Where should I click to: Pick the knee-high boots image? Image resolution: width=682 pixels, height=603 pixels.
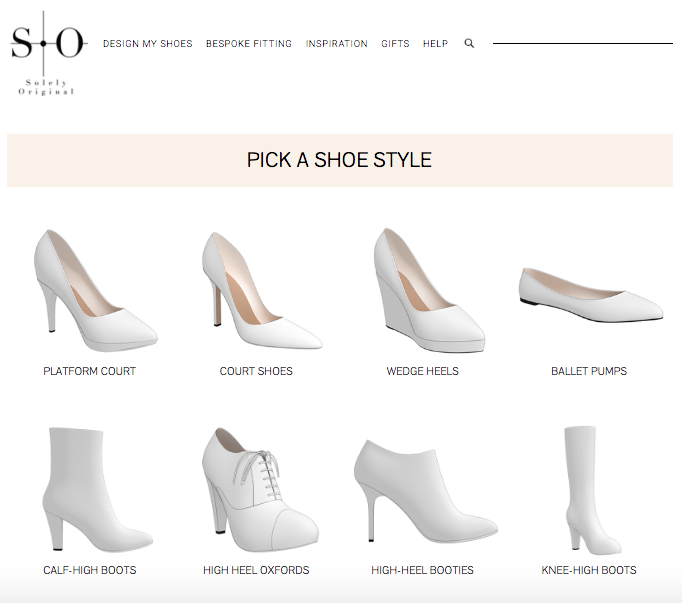(594, 490)
